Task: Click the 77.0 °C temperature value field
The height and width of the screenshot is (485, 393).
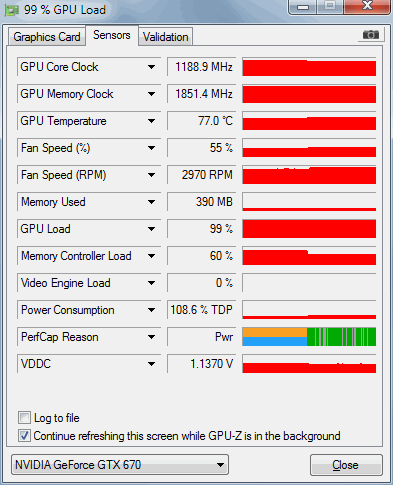Action: click(202, 121)
